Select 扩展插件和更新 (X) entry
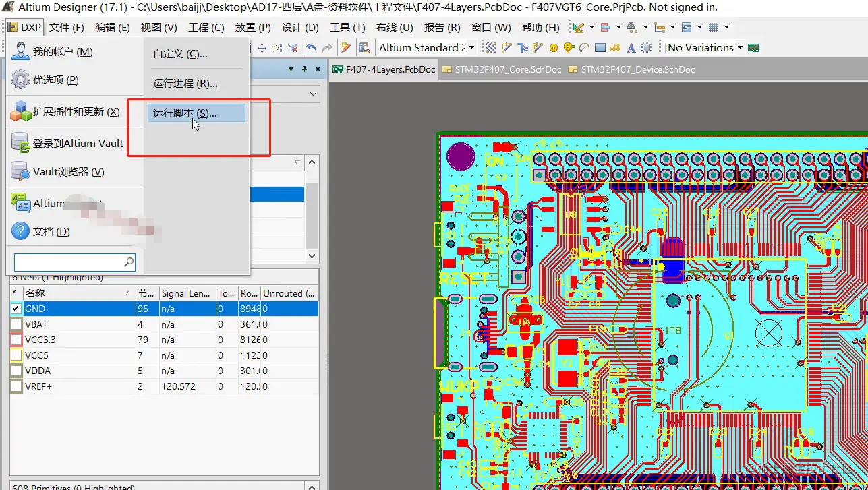 coord(74,112)
